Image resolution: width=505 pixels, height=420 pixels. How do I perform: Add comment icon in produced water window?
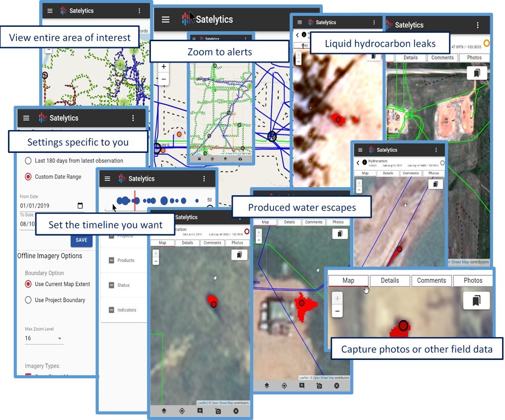click(302, 386)
